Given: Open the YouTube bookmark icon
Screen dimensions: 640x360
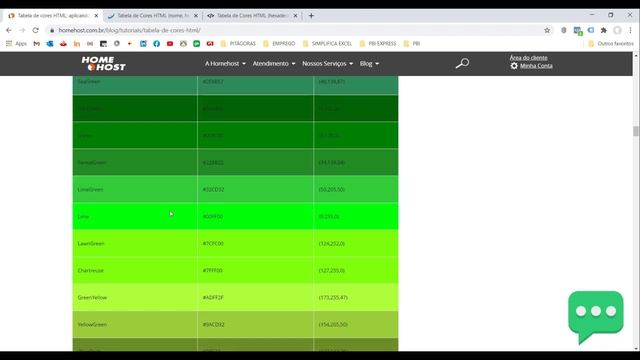Looking at the screenshot, I should (170, 43).
